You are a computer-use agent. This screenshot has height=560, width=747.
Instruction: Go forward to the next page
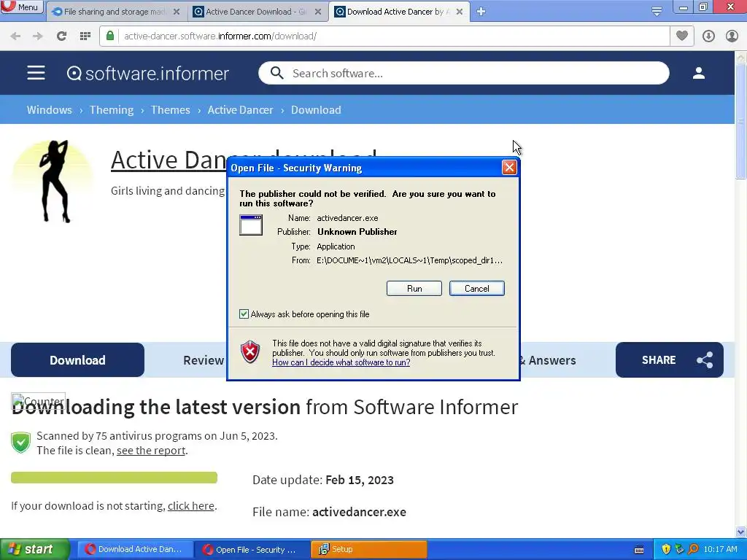click(38, 36)
